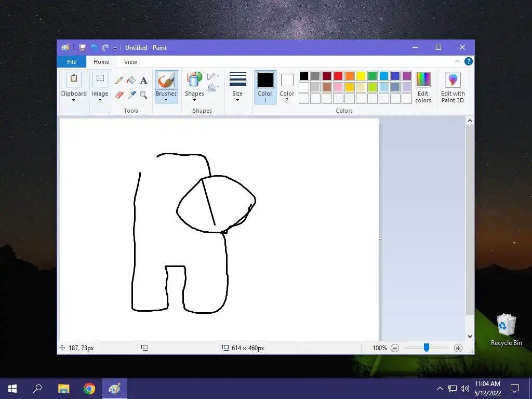The image size is (532, 399).
Task: Click the Shape fill option
Action: [212, 88]
